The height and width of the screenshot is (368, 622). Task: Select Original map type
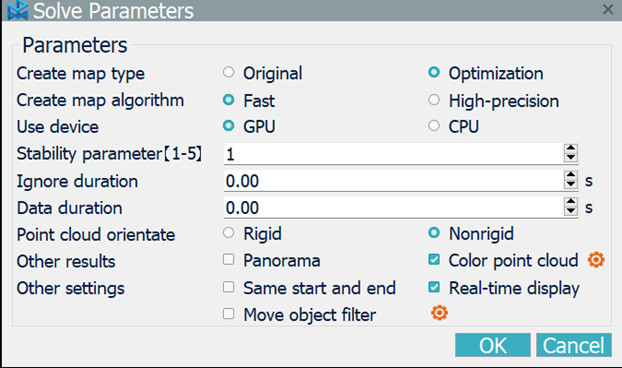click(x=228, y=72)
